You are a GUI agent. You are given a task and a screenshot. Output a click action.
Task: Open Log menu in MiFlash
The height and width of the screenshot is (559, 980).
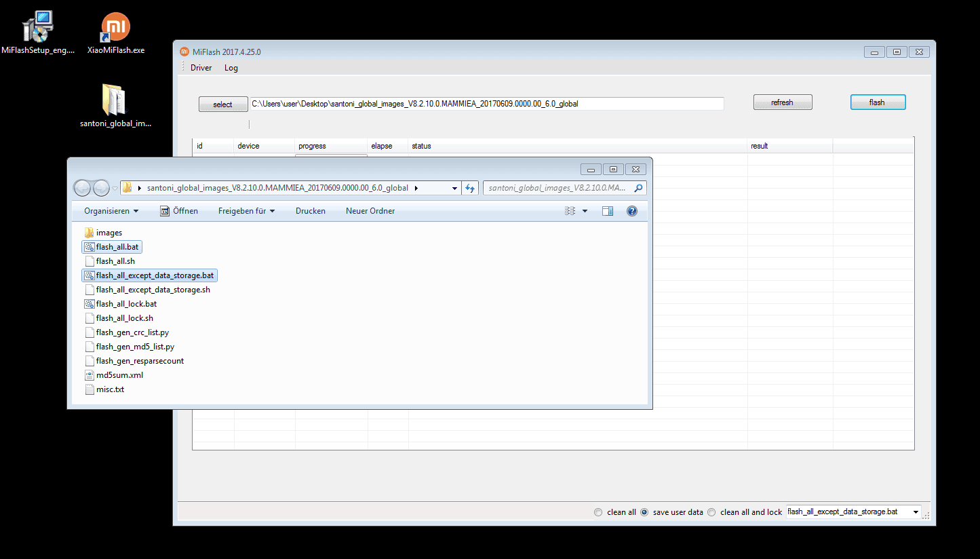pyautogui.click(x=231, y=68)
